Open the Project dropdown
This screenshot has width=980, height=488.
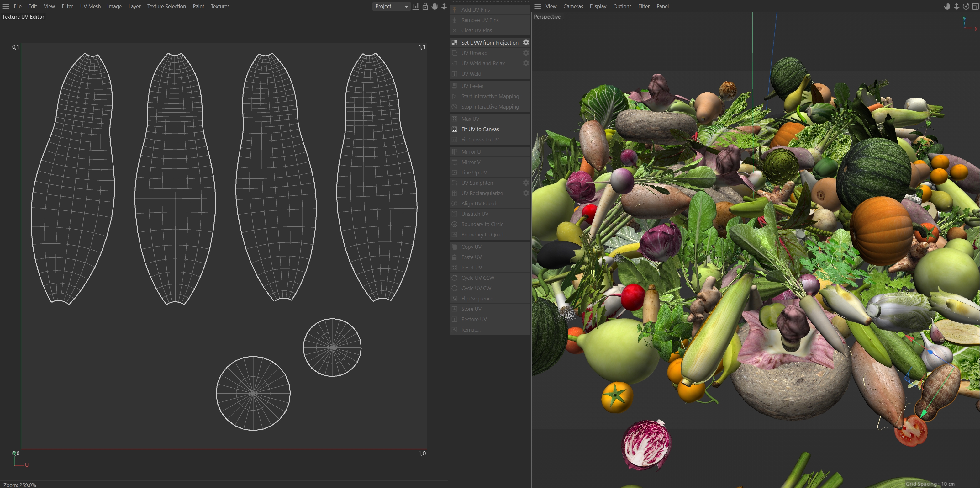(391, 7)
